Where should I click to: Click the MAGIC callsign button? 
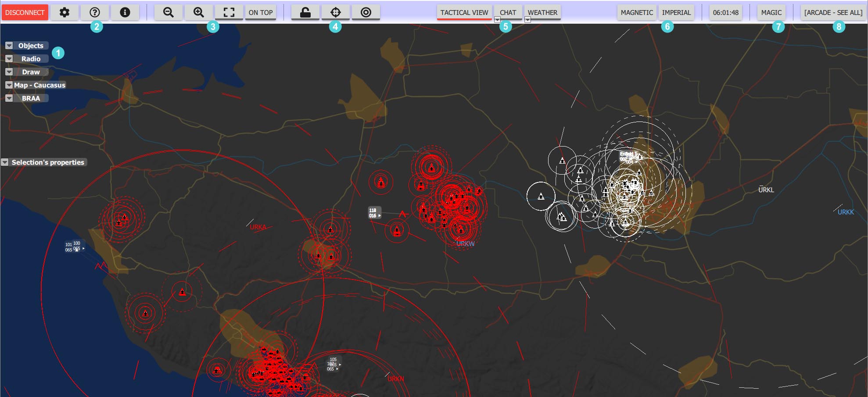(771, 12)
